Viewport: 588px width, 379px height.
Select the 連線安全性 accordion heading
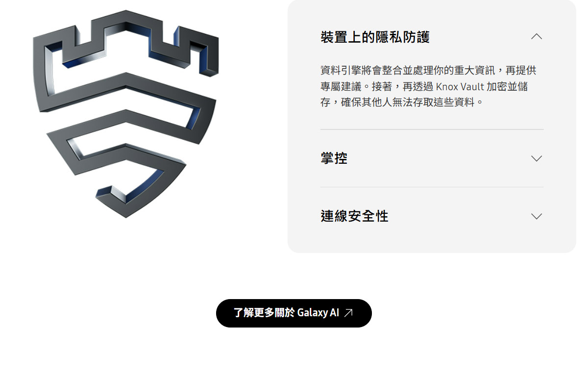[354, 216]
